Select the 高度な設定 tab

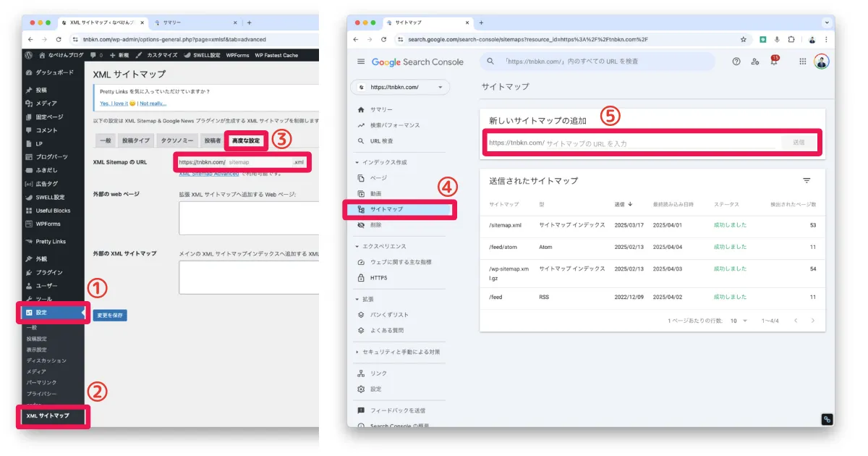(x=247, y=140)
